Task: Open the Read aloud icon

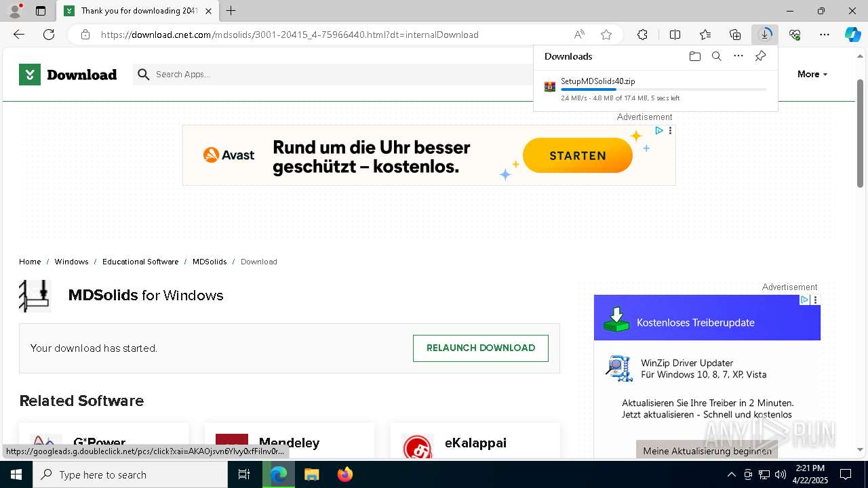Action: pos(579,35)
